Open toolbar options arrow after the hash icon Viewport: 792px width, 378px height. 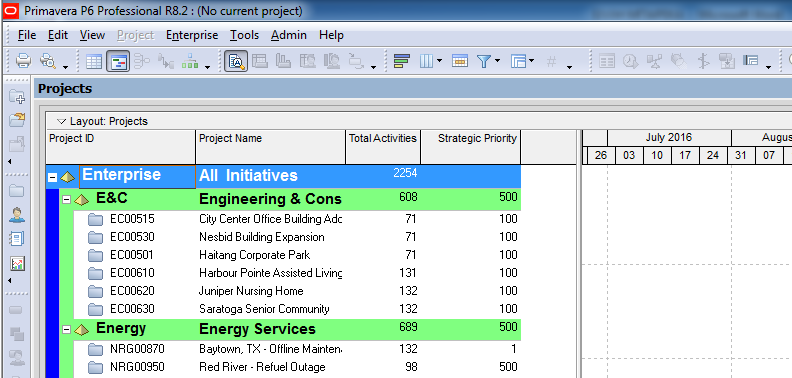coord(569,67)
